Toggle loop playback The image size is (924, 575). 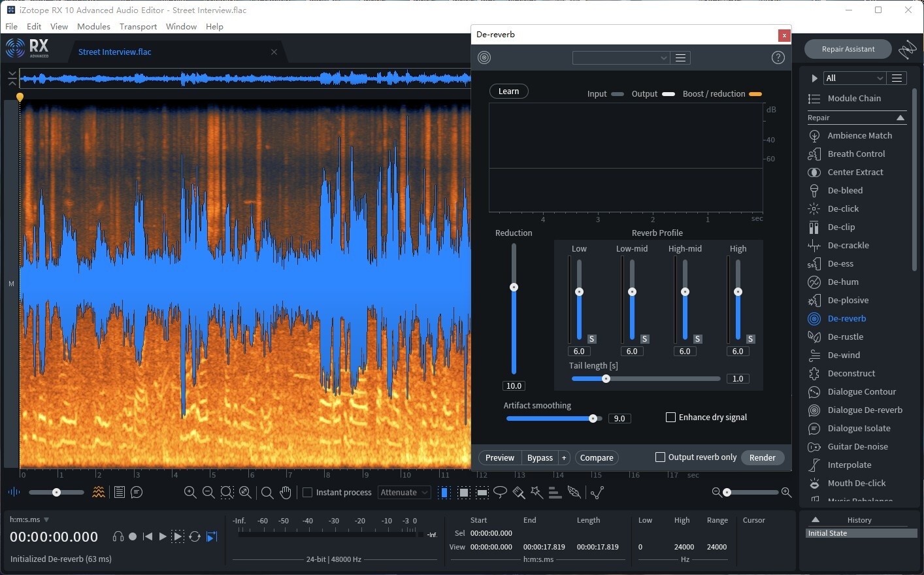(195, 536)
